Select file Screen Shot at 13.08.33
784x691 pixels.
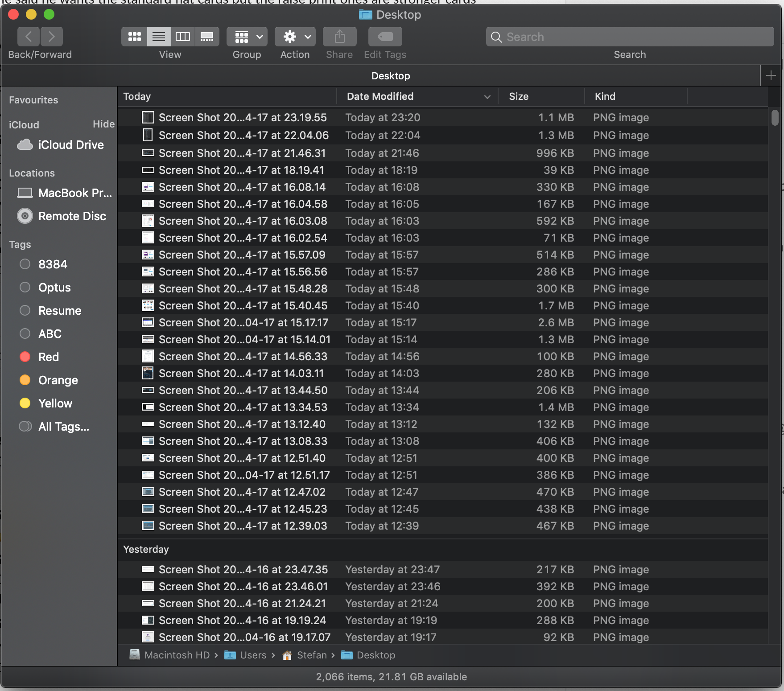click(442, 441)
